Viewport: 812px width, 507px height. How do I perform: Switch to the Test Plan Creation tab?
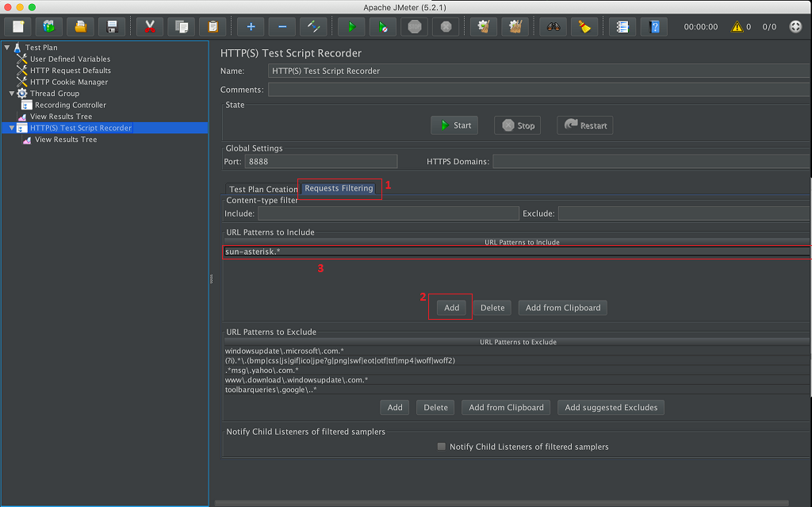coord(263,189)
